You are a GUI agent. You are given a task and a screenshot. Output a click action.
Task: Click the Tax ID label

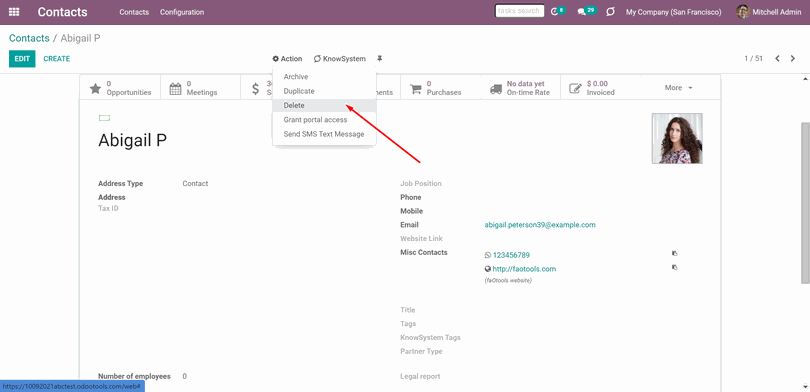[x=108, y=209]
